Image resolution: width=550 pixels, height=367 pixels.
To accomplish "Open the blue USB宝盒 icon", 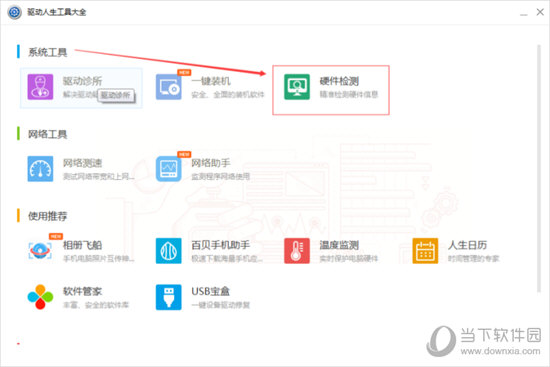I will [x=169, y=297].
